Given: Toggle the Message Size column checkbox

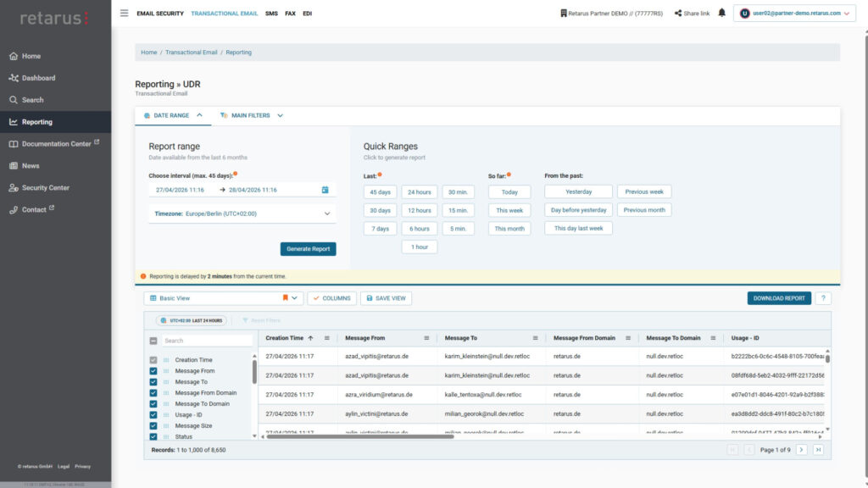Looking at the screenshot, I should point(153,426).
